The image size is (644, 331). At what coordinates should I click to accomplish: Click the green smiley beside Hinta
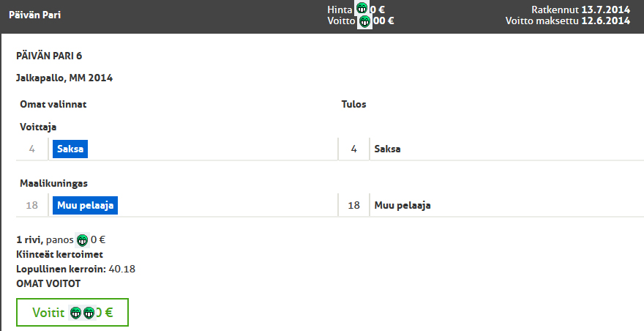coord(362,8)
